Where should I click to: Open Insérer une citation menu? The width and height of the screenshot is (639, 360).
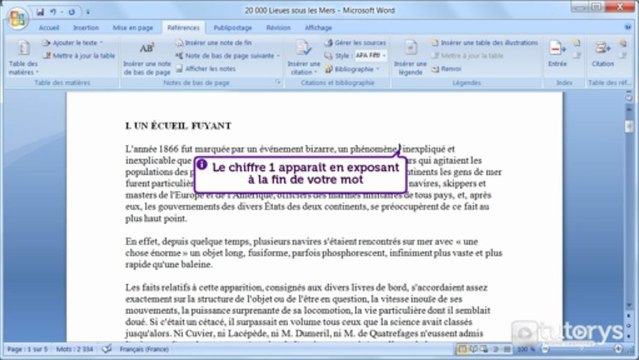(304, 57)
